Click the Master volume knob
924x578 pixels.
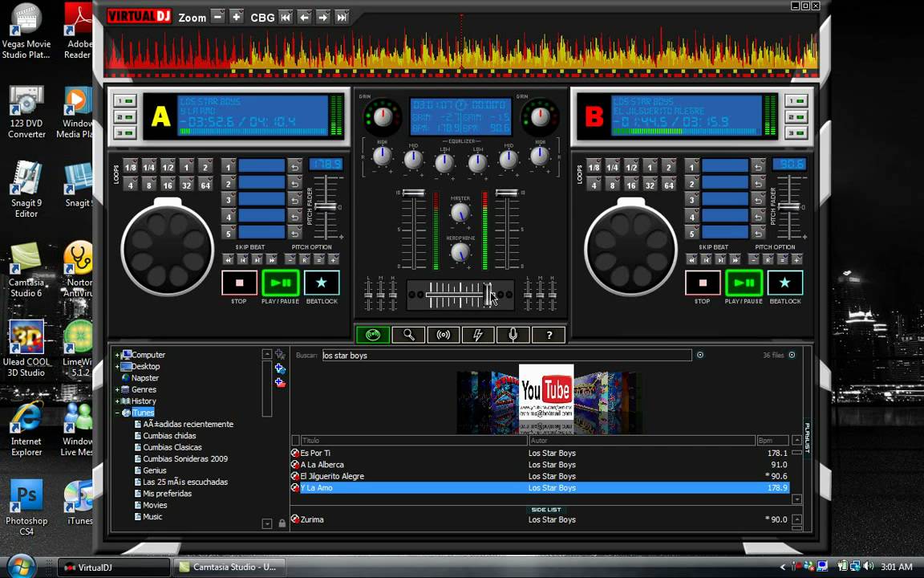pos(460,212)
